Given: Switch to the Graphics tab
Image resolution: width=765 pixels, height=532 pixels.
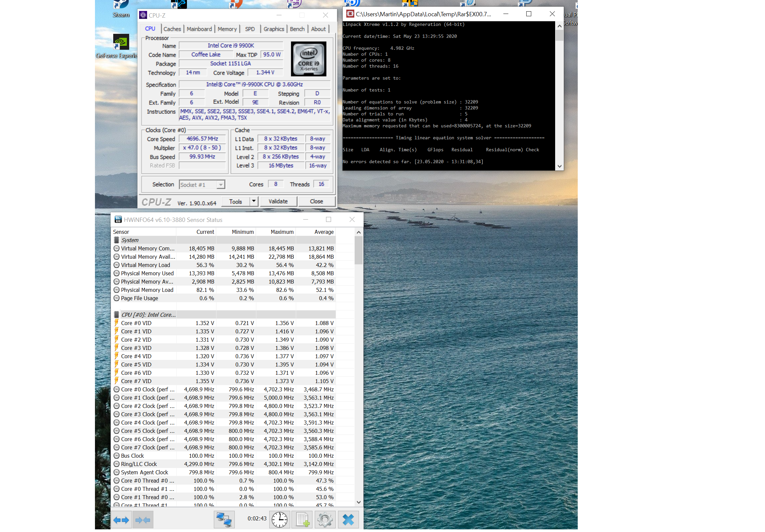Looking at the screenshot, I should pyautogui.click(x=274, y=29).
